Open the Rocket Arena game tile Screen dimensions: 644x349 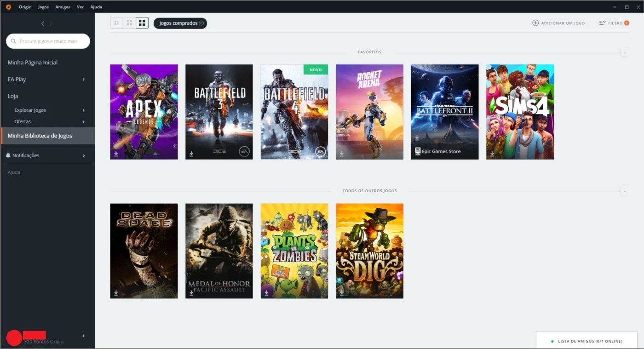pyautogui.click(x=369, y=112)
